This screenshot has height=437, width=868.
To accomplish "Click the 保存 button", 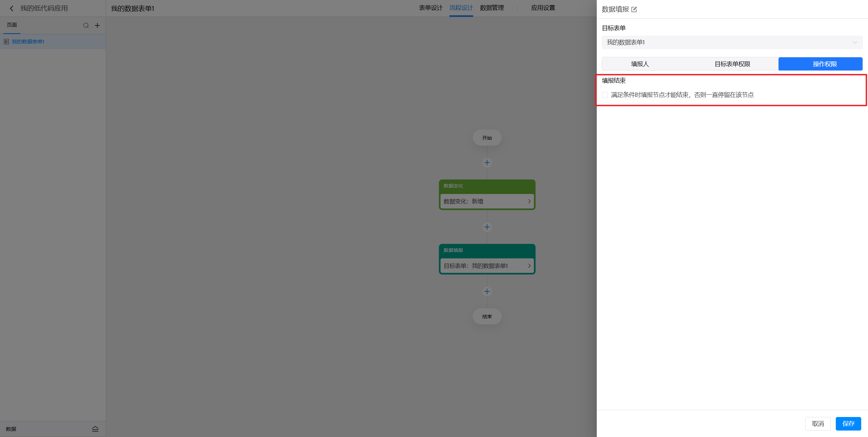I will point(848,424).
